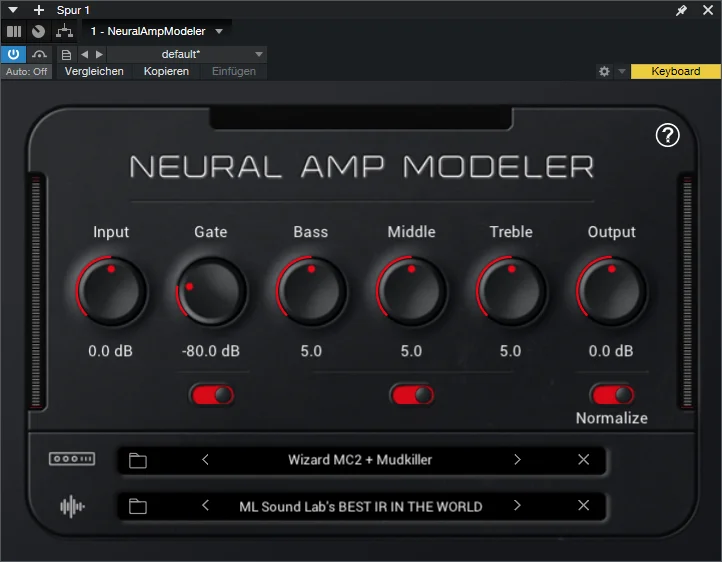
Task: Toggle the EQ tone stack switch
Action: (x=412, y=395)
